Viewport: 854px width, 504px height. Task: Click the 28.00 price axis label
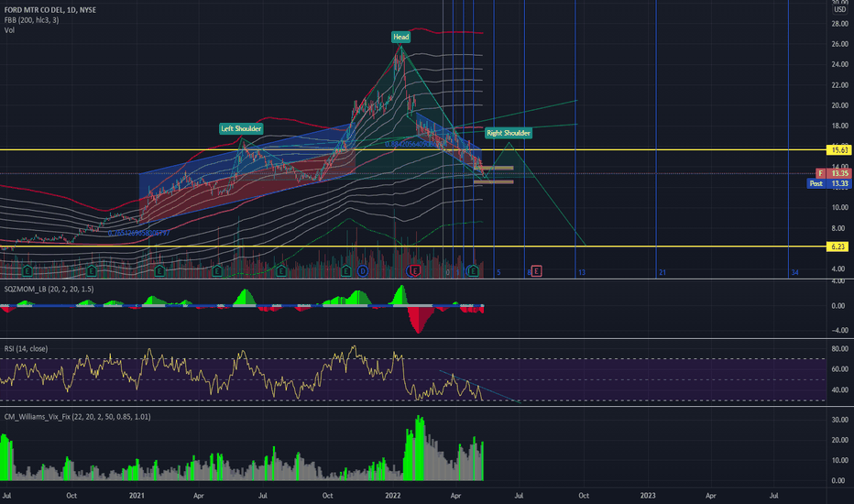[840, 24]
